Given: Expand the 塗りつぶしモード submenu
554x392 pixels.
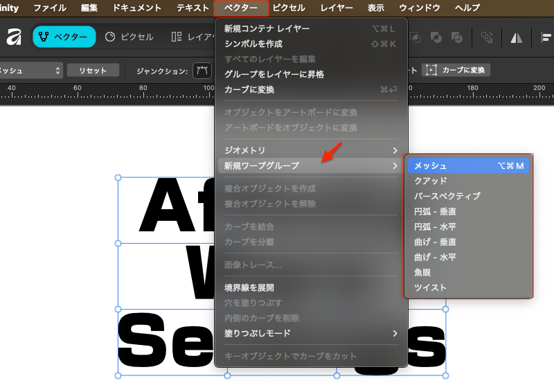Looking at the screenshot, I should 310,333.
